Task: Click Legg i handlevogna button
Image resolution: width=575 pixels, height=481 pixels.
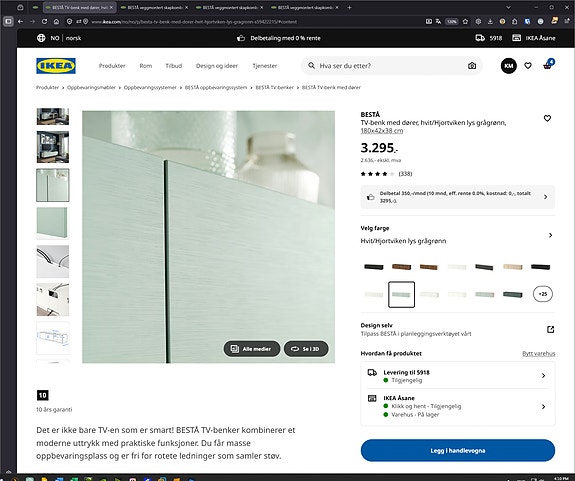Action: [458, 451]
